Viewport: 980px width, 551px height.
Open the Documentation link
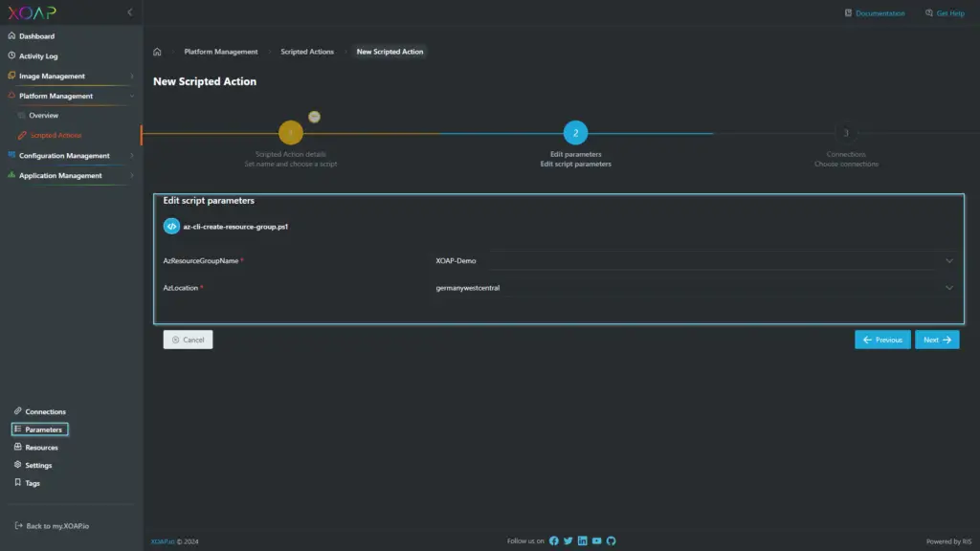coord(880,13)
